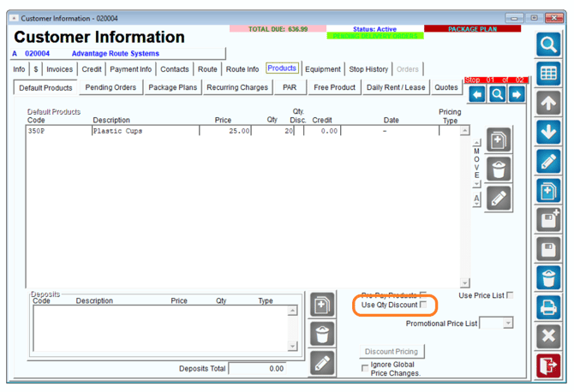Click the blue down arrow sidebar icon

tap(548, 132)
